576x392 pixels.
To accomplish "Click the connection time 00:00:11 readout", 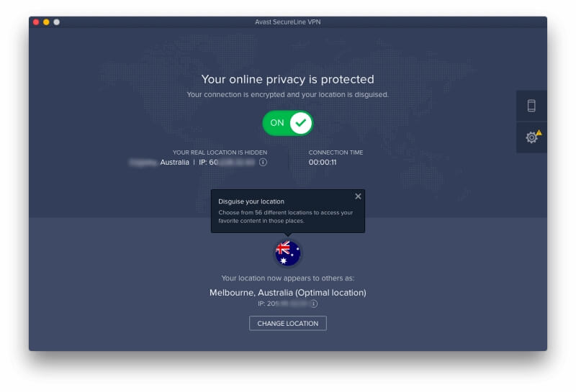I will coord(323,163).
